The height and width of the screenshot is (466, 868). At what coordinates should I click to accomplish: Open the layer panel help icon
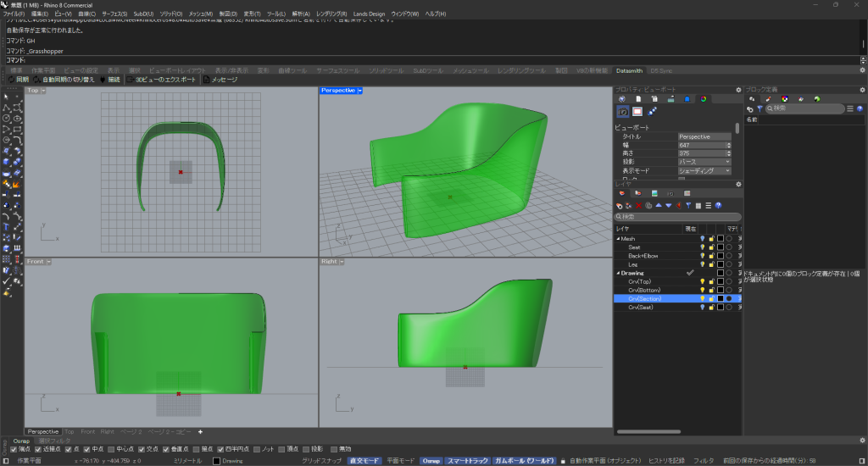click(x=719, y=205)
